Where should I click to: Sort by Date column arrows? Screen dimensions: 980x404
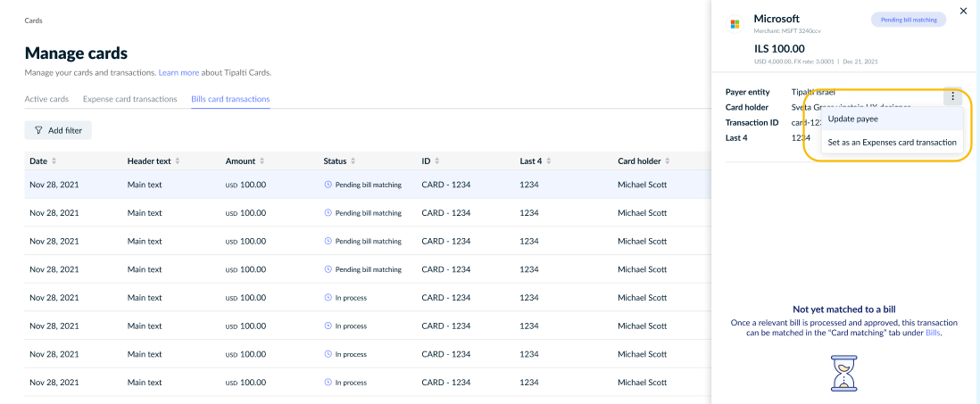point(54,161)
